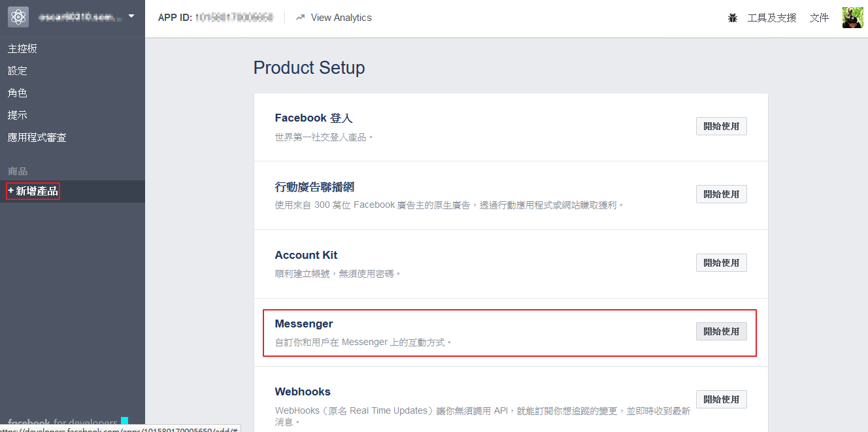
Task: Click 開始使用 for Webhooks
Action: [x=721, y=399]
